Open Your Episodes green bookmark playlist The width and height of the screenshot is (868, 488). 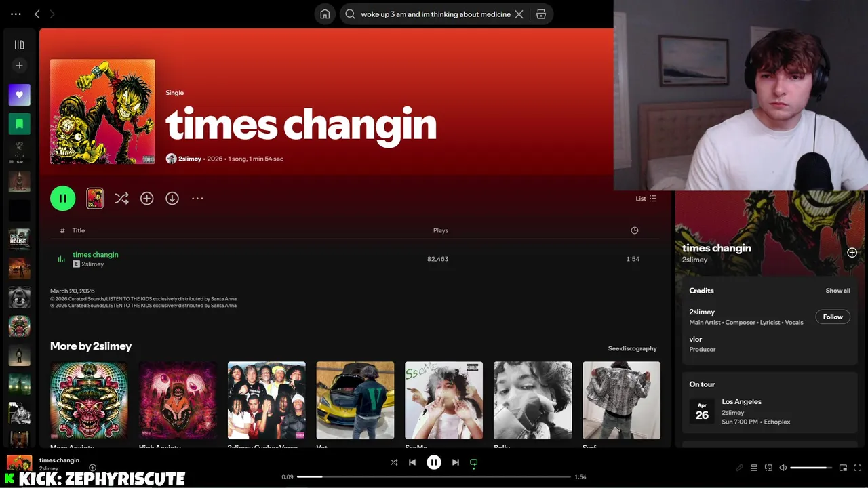point(19,124)
